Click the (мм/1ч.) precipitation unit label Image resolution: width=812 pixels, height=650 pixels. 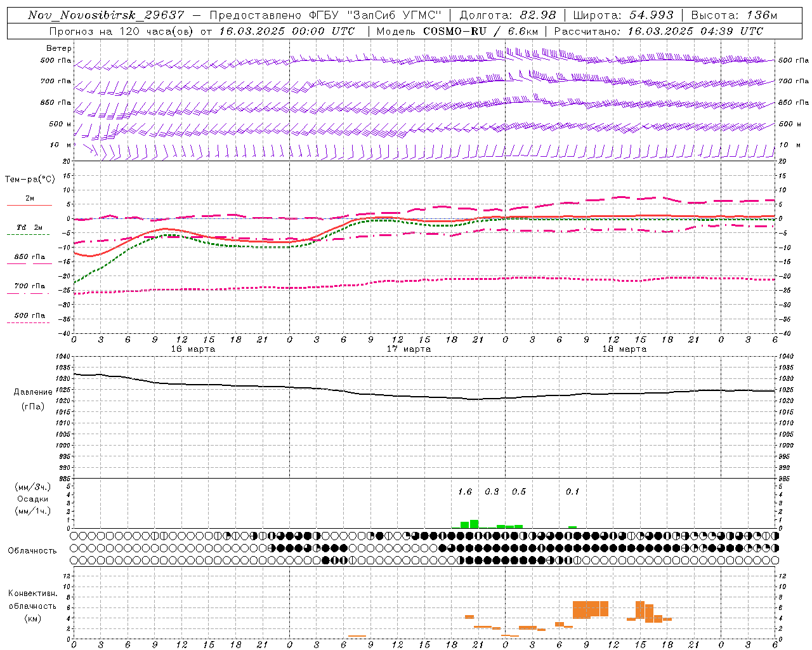[x=33, y=511]
